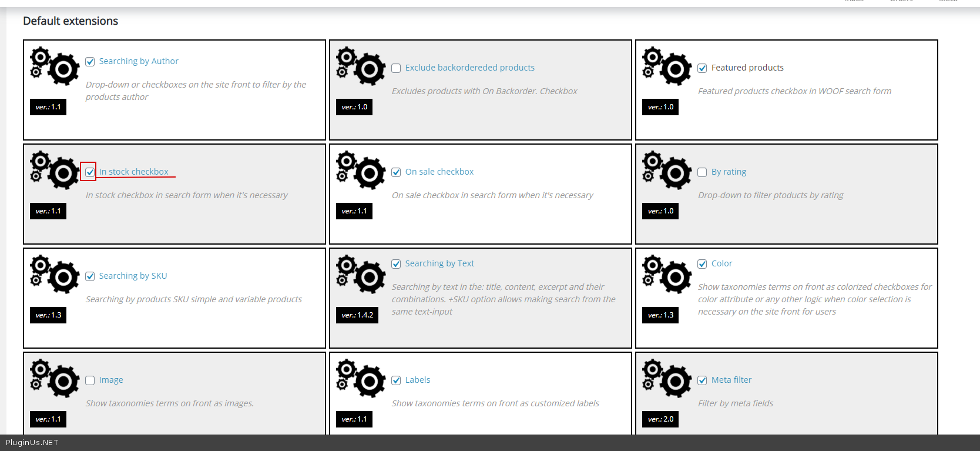The height and width of the screenshot is (451, 980).
Task: Click the gears icon in the Labels extension card
Action: coord(361,379)
